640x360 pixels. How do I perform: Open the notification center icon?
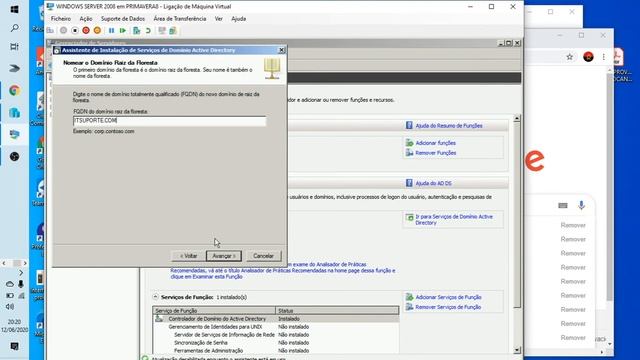tap(14, 347)
